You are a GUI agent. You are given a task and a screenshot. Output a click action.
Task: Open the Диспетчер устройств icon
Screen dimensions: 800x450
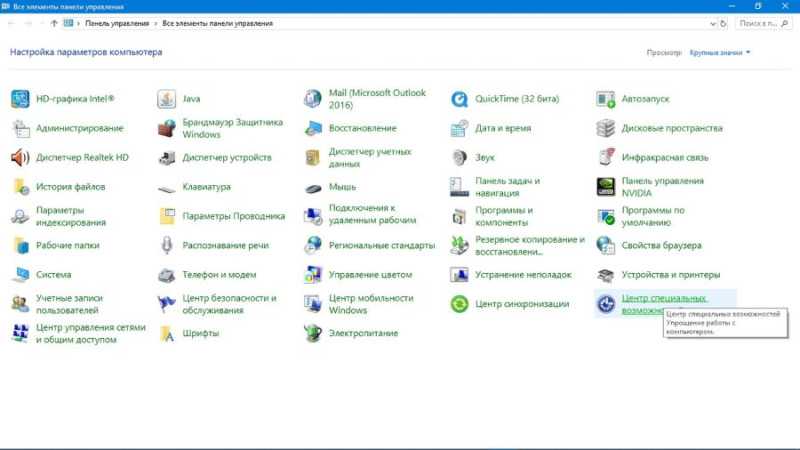pos(166,158)
